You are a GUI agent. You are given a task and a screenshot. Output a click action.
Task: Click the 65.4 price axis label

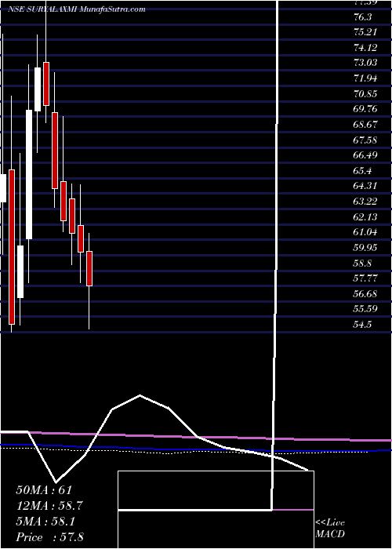(x=362, y=171)
